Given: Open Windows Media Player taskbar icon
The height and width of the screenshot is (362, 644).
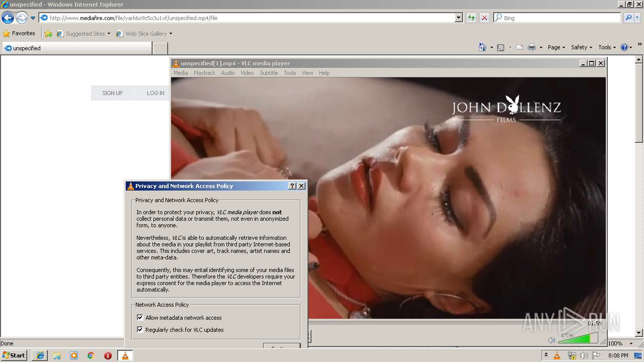Looking at the screenshot, I should pyautogui.click(x=74, y=355).
